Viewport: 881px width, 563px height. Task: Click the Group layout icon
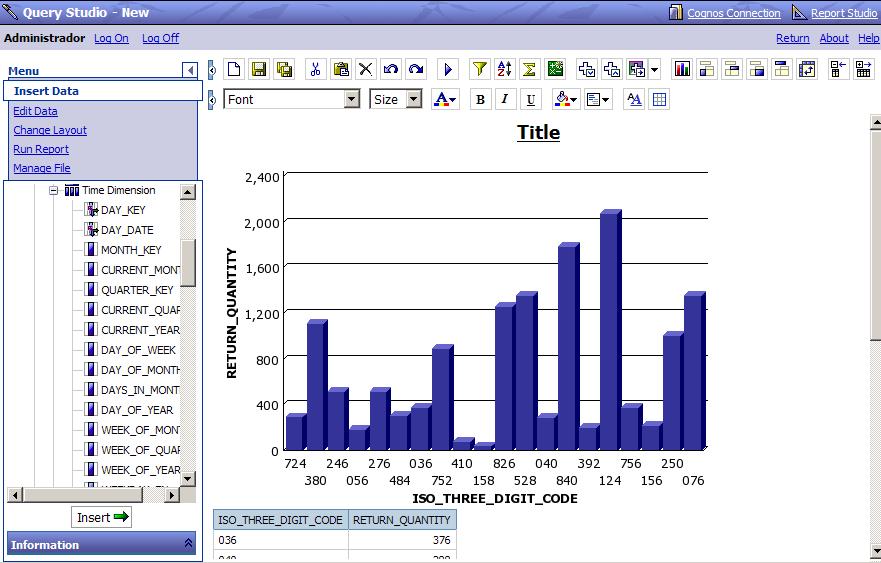[707, 69]
